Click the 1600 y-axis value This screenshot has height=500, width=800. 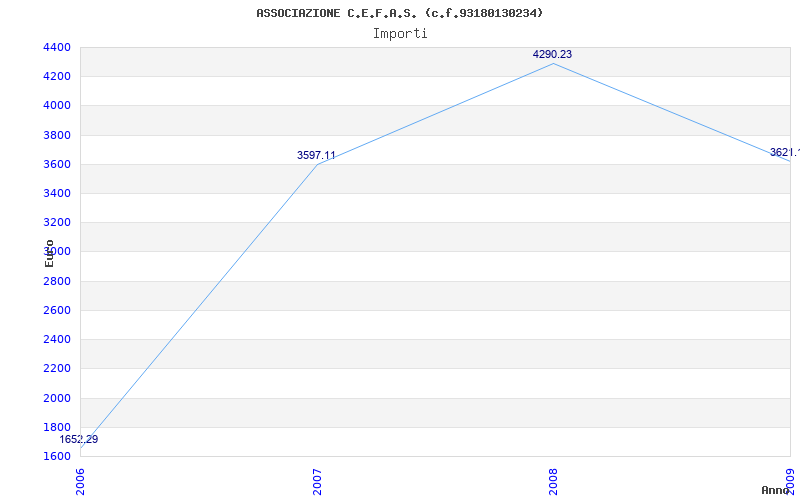57,456
